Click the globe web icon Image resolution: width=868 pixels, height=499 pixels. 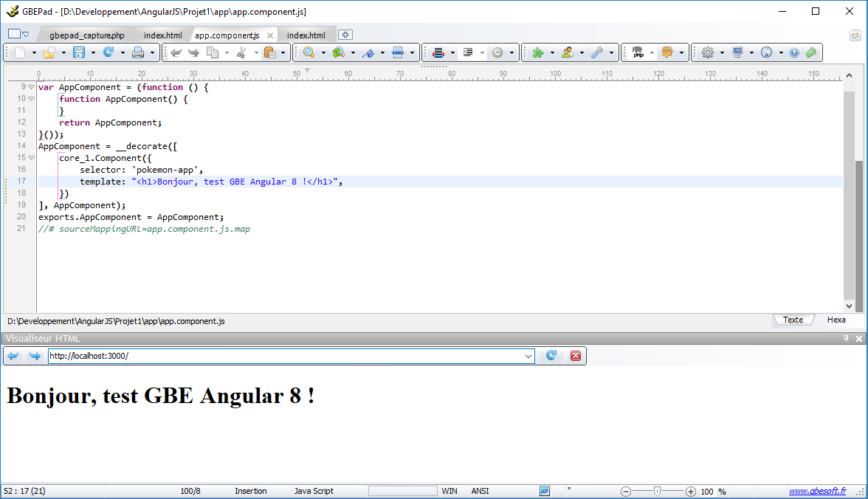click(767, 52)
